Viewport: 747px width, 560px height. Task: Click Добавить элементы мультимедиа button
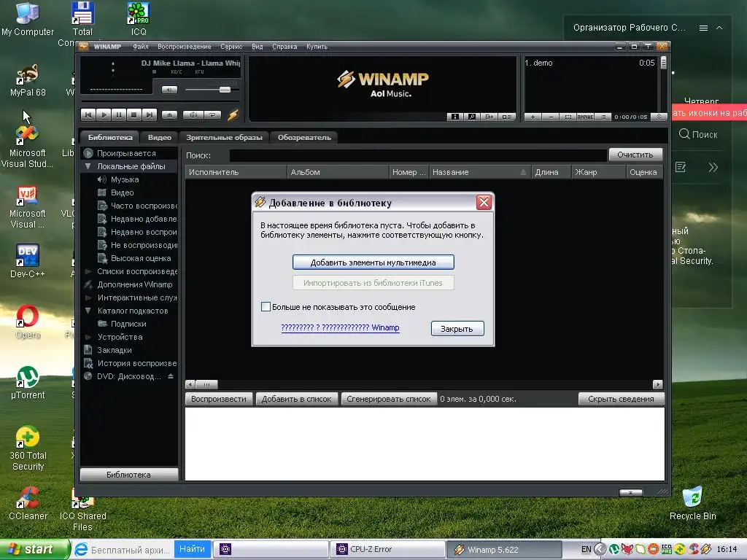click(x=373, y=262)
